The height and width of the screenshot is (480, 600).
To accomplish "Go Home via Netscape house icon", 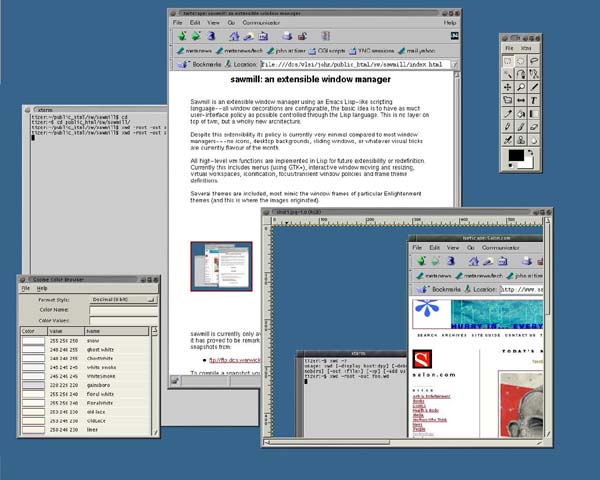I will click(x=234, y=36).
